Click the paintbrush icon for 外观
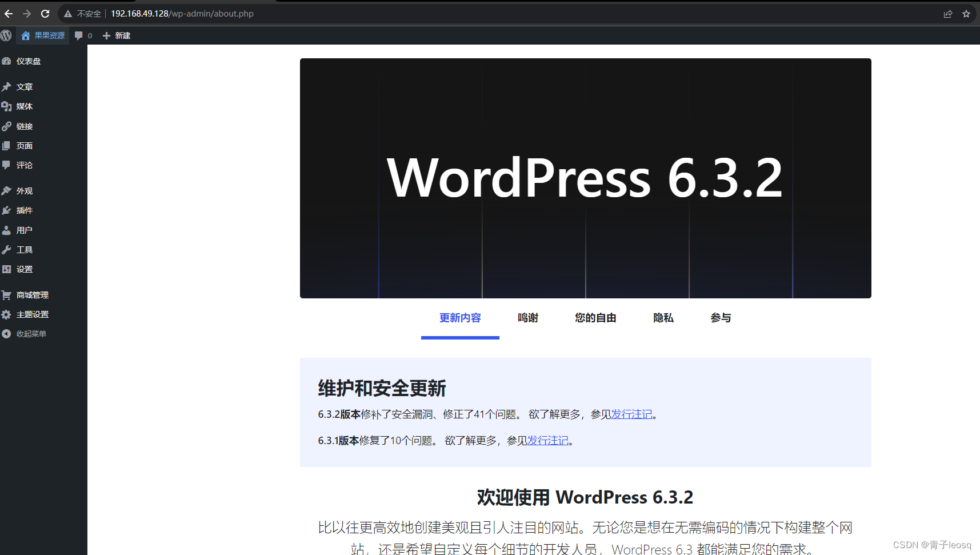This screenshot has height=555, width=980. pyautogui.click(x=6, y=191)
